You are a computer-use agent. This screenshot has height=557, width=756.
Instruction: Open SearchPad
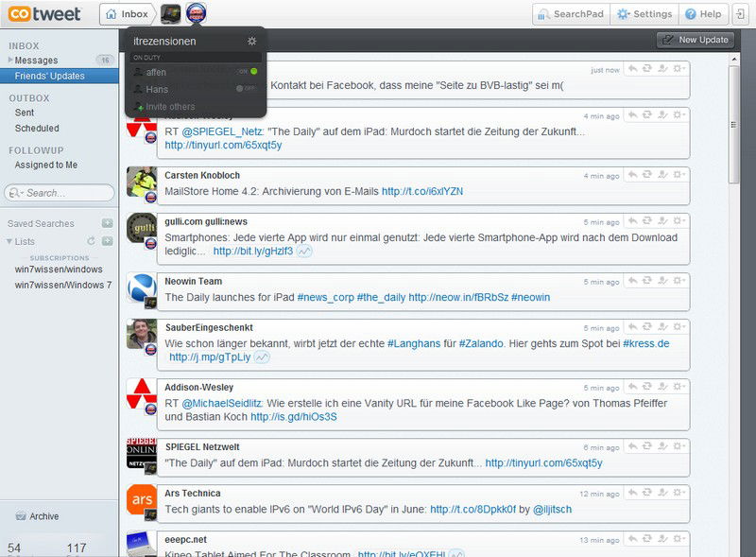[572, 14]
